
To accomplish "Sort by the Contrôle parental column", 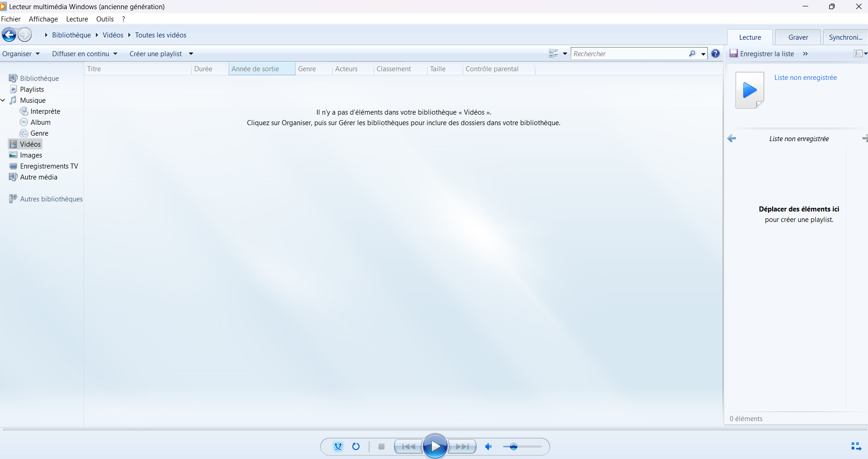I will click(499, 69).
